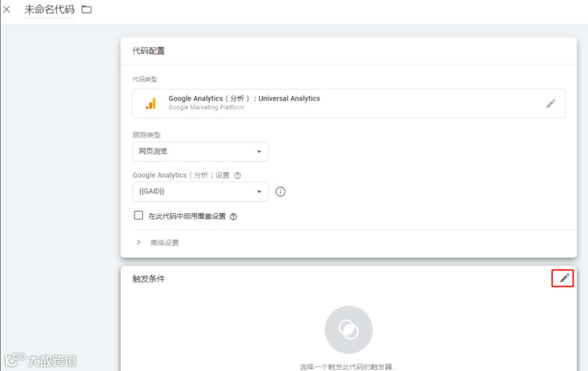588x371 pixels.
Task: Click the folder icon beside the tag name
Action: tap(87, 9)
